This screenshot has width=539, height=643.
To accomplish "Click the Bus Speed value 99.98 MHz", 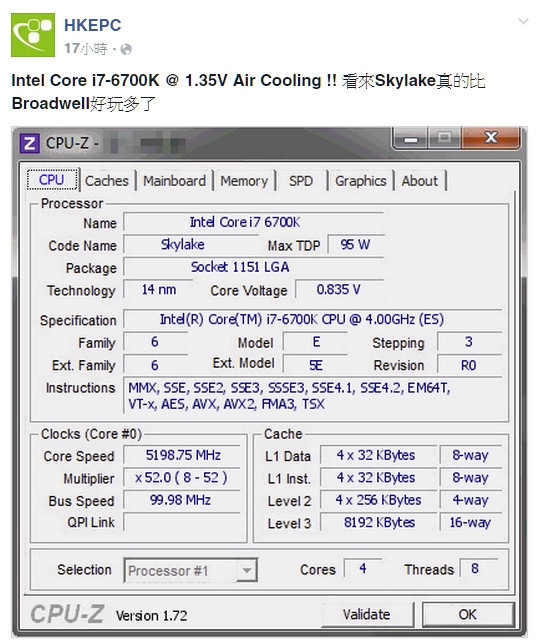I will pos(182,500).
